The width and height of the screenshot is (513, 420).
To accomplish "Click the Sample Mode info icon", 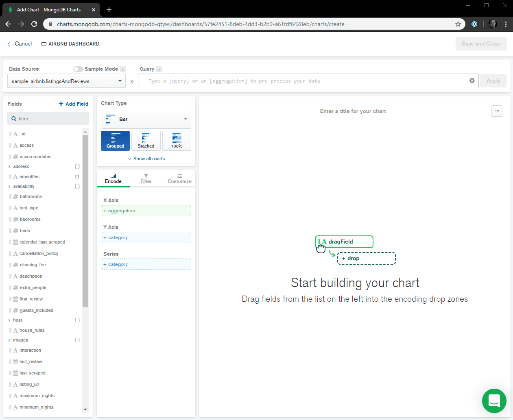I will click(123, 69).
